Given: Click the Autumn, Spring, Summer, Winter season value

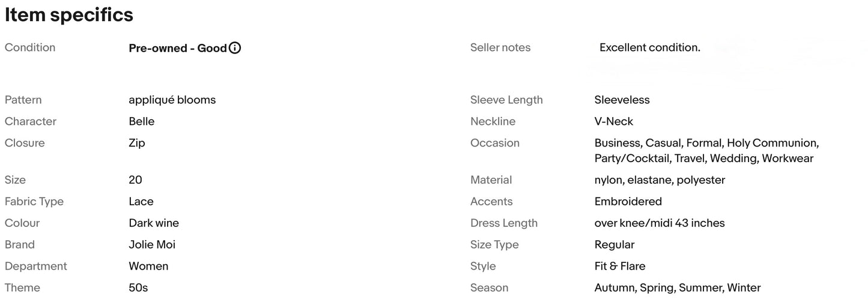Looking at the screenshot, I should click(678, 288).
